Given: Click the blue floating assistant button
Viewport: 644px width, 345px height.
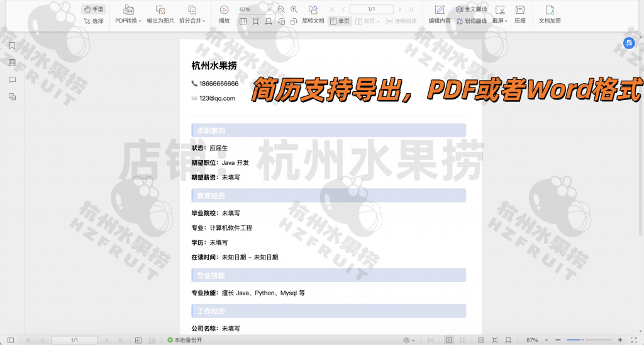Looking at the screenshot, I should 629,43.
